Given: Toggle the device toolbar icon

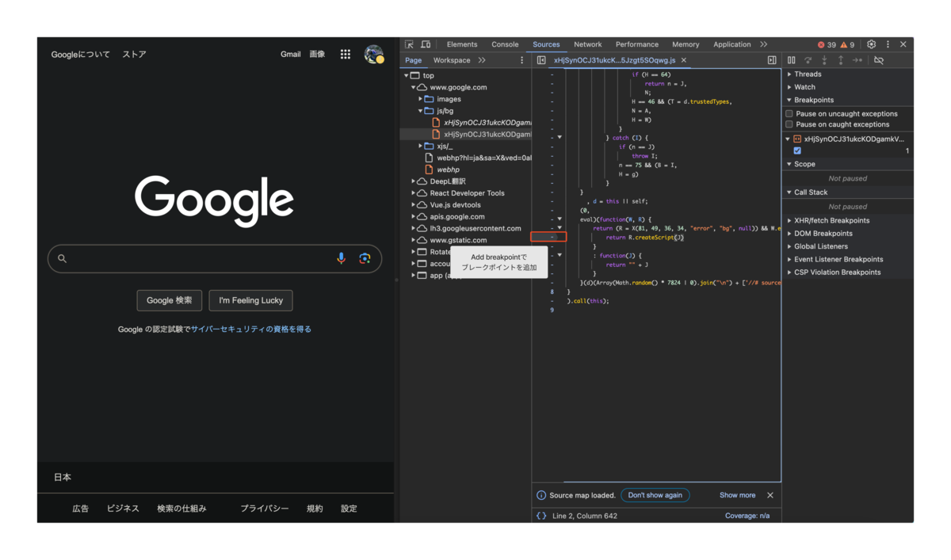Looking at the screenshot, I should (426, 44).
